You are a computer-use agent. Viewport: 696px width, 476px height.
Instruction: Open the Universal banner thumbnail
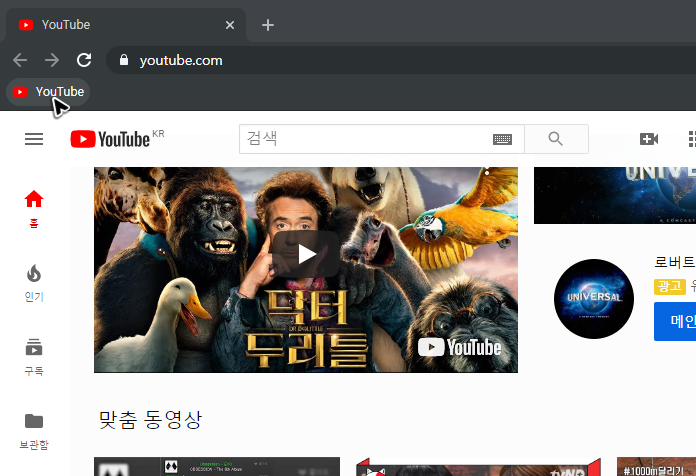tap(615, 195)
